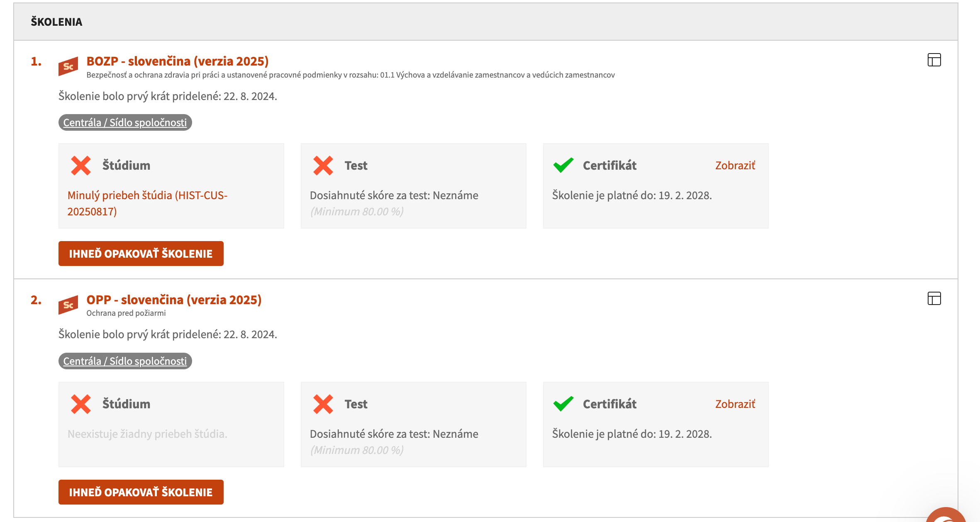Click green checkmark on BOZP Certifikát
This screenshot has height=522, width=980.
[563, 165]
